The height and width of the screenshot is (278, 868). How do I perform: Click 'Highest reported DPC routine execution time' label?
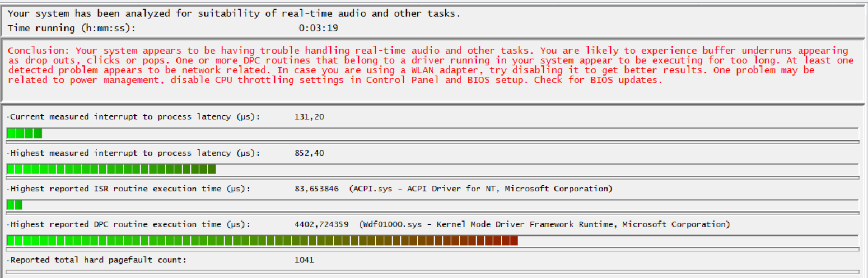(x=130, y=224)
